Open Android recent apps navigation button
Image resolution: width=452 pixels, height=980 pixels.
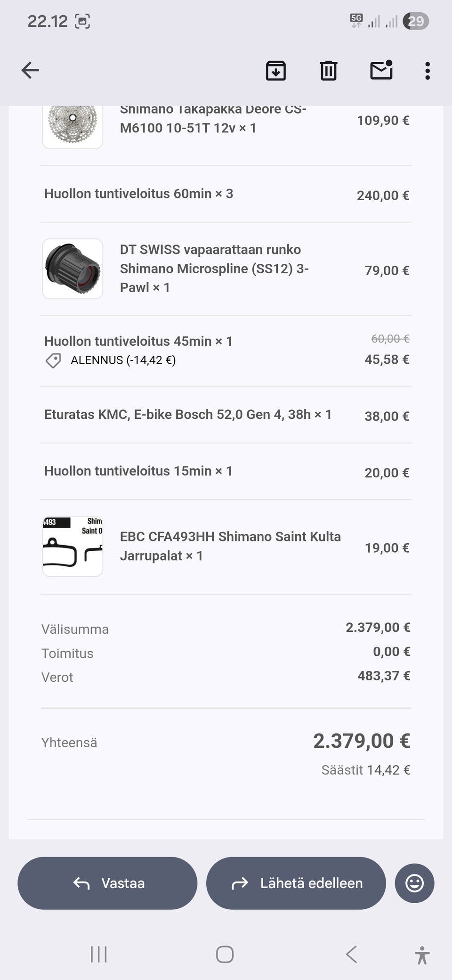(x=99, y=955)
